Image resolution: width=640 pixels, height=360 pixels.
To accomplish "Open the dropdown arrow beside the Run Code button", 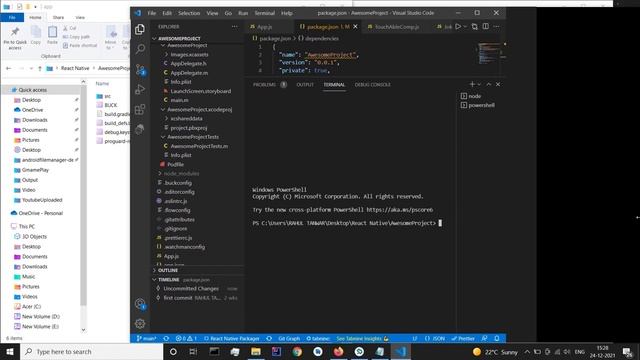I will pos(465,27).
